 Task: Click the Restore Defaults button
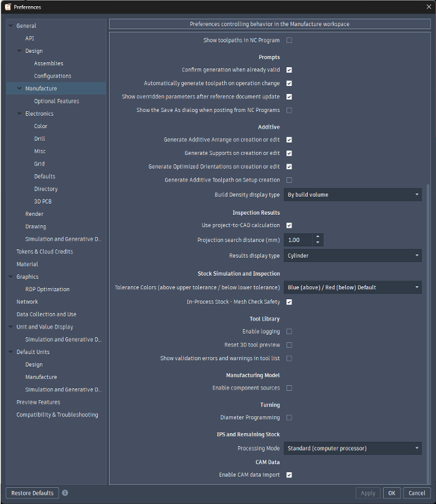[32, 493]
